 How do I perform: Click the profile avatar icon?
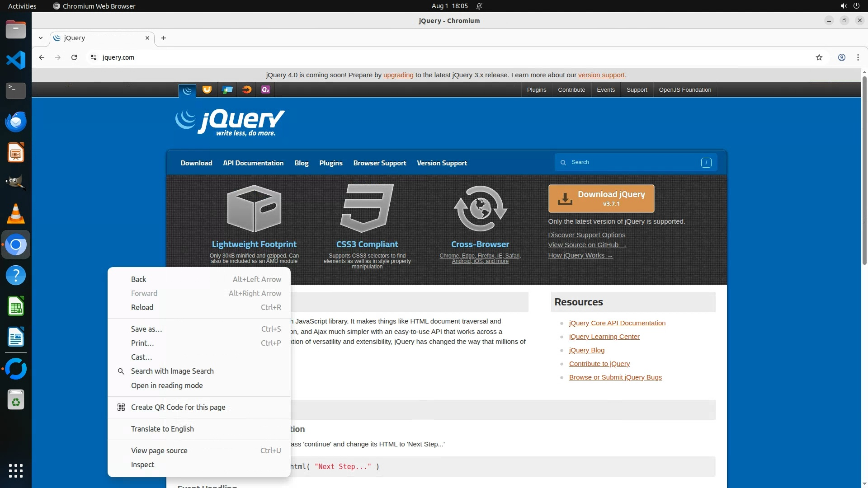[841, 57]
